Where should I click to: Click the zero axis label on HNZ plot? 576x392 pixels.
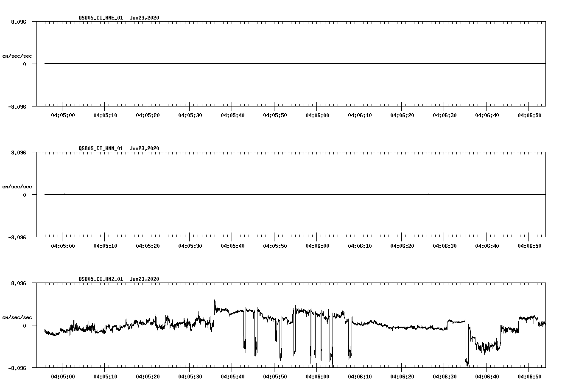coord(25,326)
